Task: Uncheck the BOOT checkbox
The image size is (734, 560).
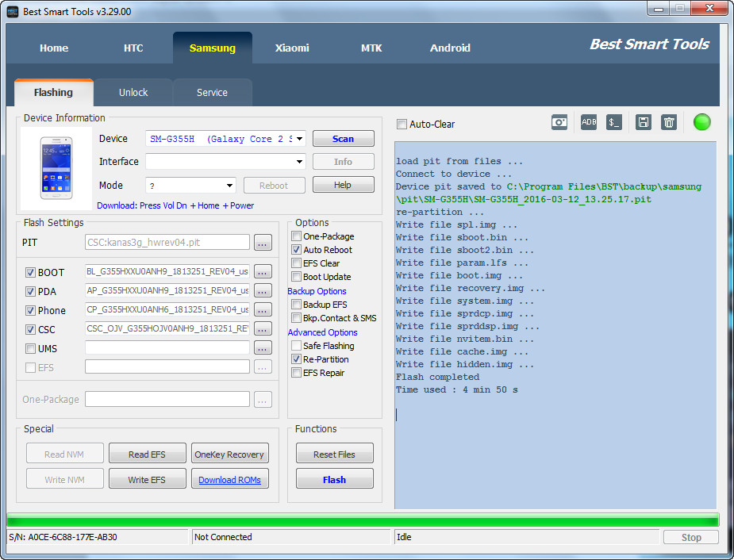Action: click(30, 272)
